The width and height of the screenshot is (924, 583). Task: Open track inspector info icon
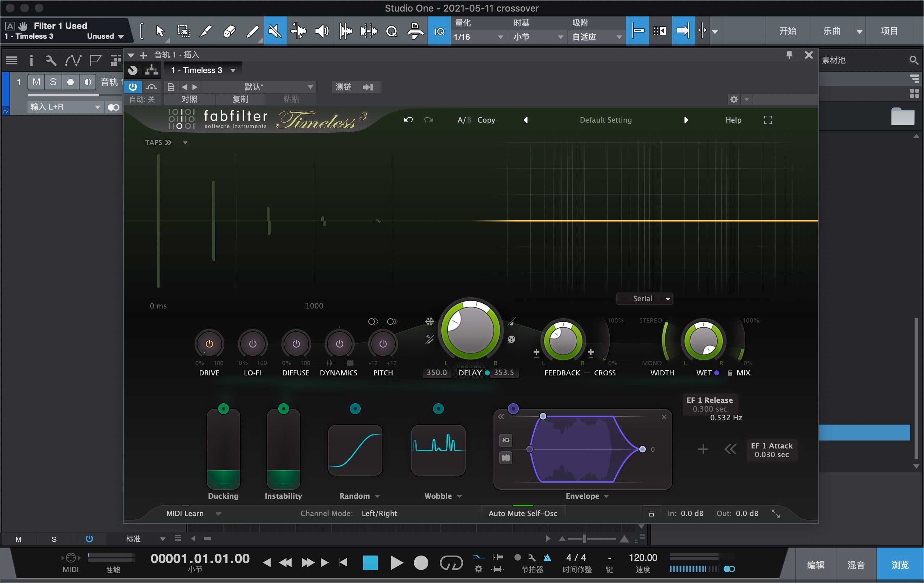(x=31, y=60)
